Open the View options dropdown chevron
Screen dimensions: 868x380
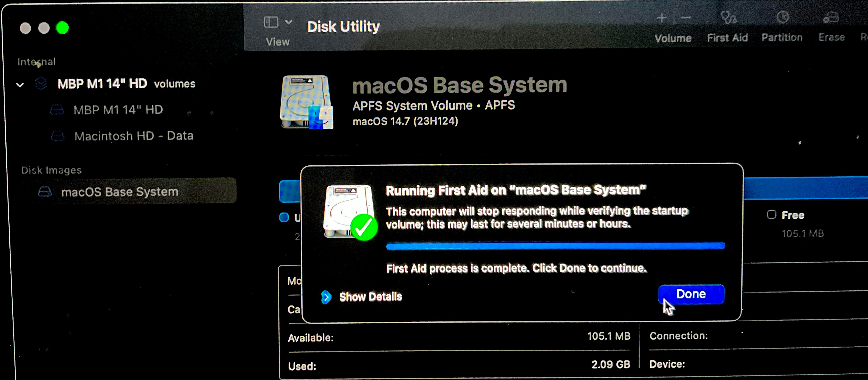click(288, 22)
